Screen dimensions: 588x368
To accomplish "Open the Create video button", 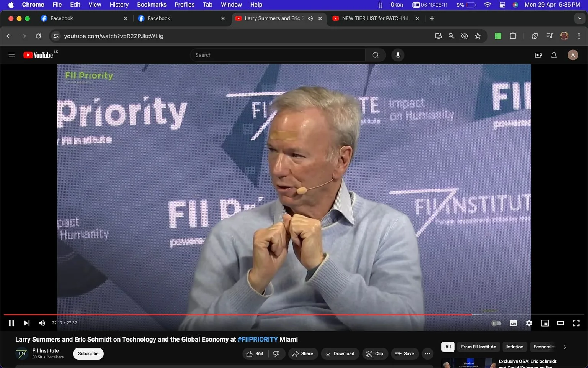I will pos(538,55).
